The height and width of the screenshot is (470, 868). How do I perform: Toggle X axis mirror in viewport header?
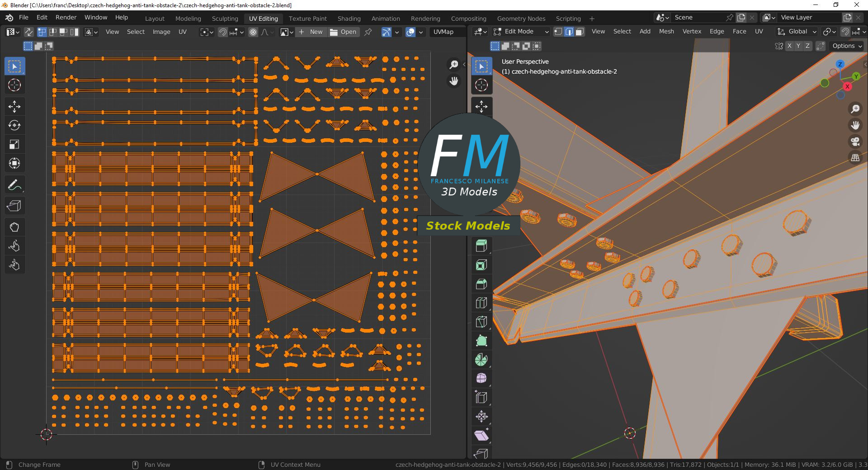pyautogui.click(x=789, y=46)
